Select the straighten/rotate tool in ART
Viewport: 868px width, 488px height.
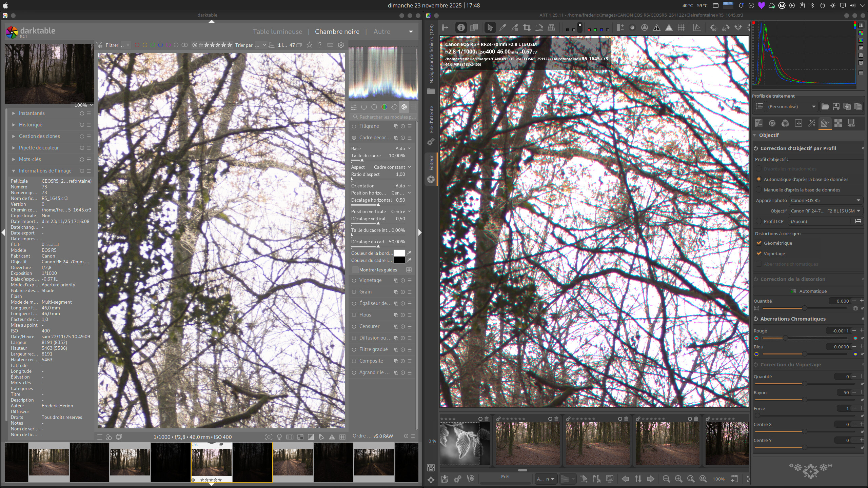539,28
